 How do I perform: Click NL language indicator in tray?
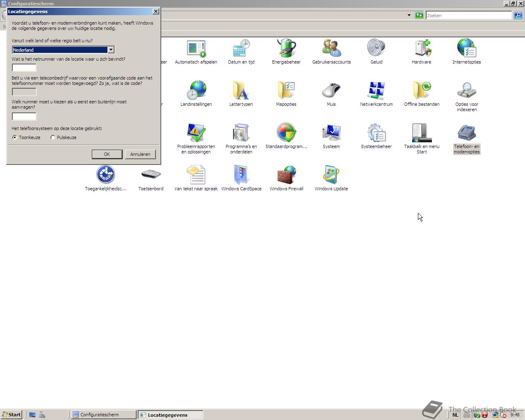tap(455, 415)
